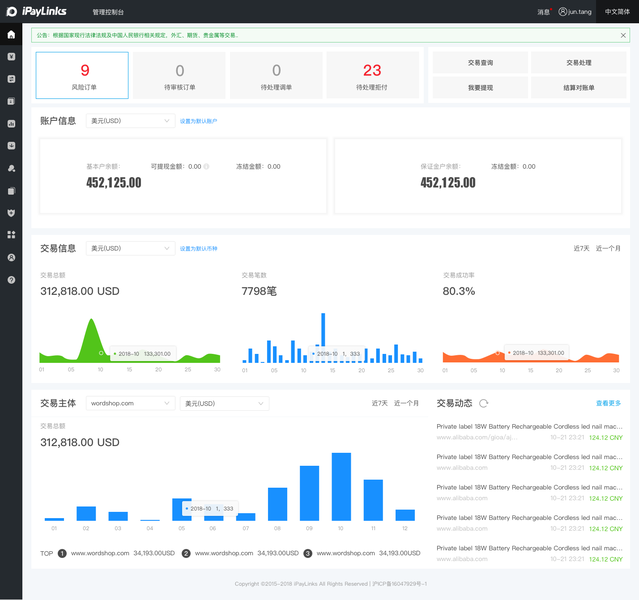Expand the 账户信息 currency dropdown

(x=130, y=121)
